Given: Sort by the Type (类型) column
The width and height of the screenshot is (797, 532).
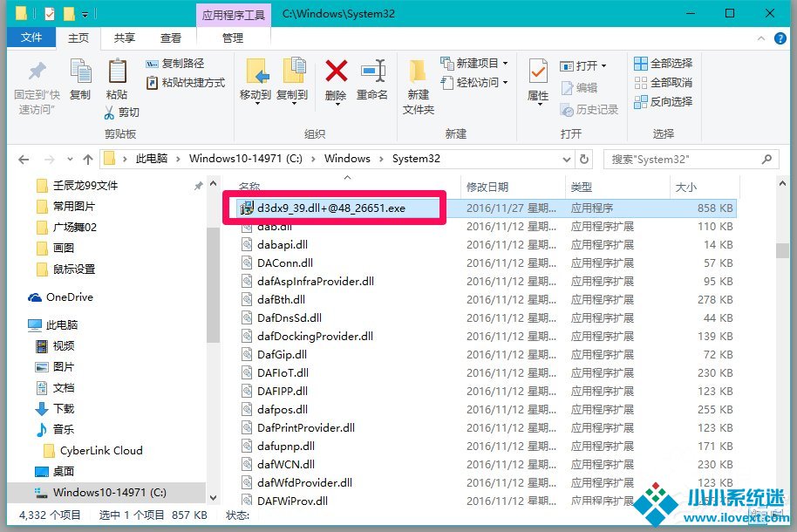Looking at the screenshot, I should pyautogui.click(x=617, y=188).
